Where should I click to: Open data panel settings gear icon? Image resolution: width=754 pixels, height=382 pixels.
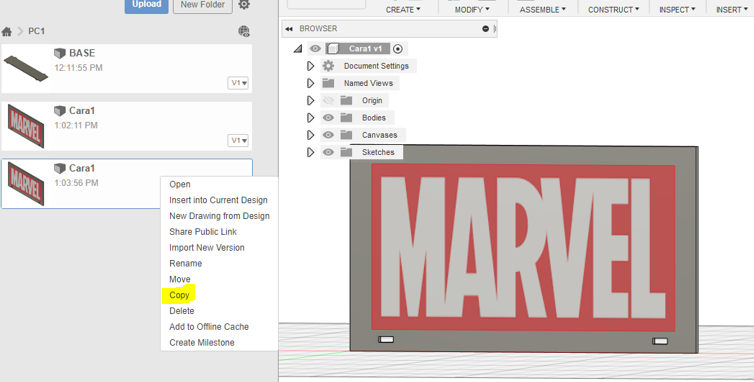(244, 5)
